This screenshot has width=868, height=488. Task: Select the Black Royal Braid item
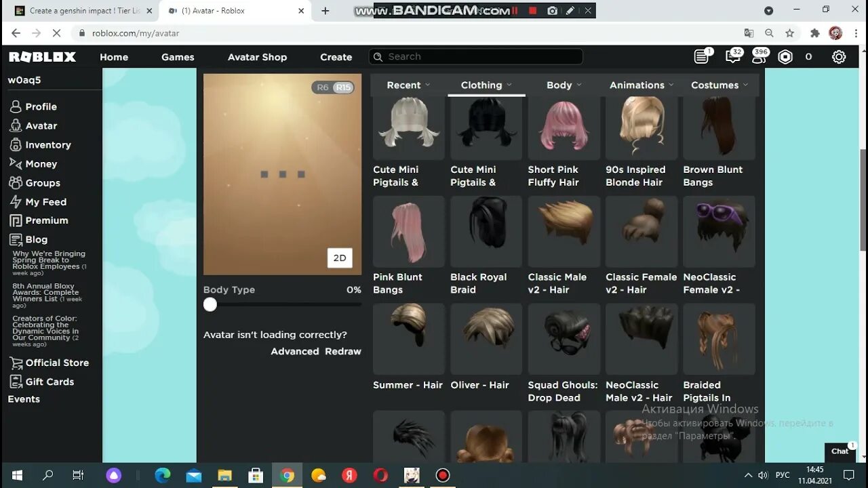point(486,246)
